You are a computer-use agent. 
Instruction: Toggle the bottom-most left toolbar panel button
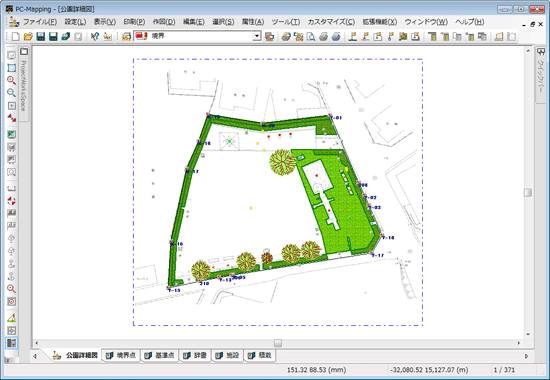click(11, 343)
